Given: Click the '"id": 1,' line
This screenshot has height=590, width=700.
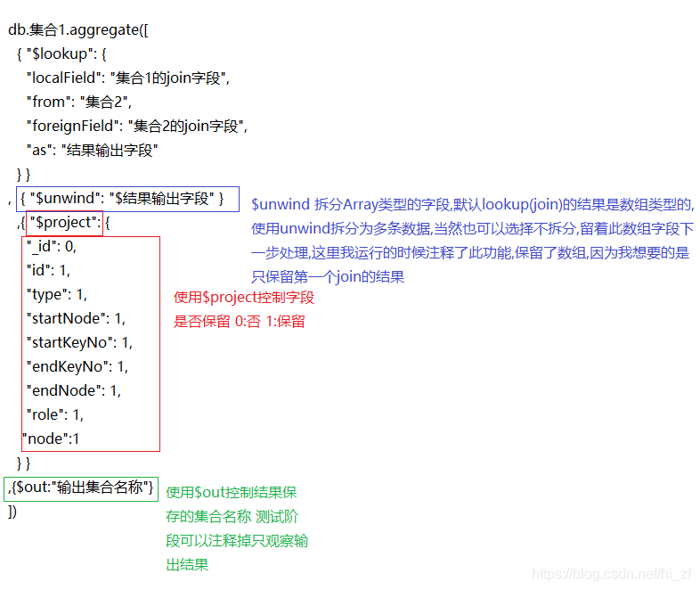Looking at the screenshot, I should pyautogui.click(x=49, y=271).
